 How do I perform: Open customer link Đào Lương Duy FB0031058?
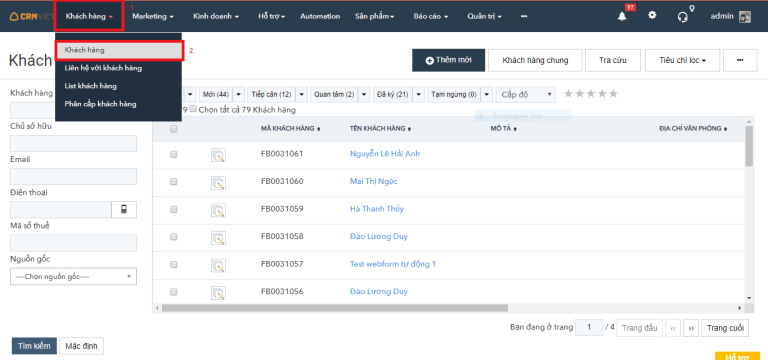379,237
